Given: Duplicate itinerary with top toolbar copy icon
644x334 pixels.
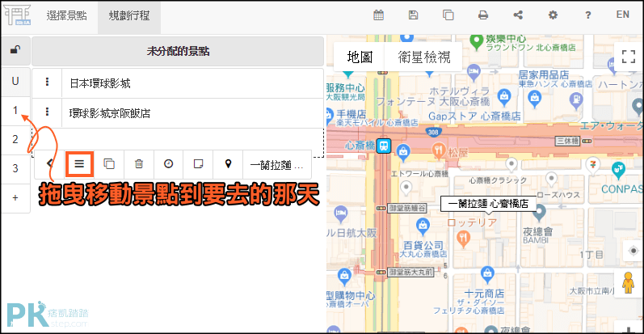Looking at the screenshot, I should [x=448, y=15].
